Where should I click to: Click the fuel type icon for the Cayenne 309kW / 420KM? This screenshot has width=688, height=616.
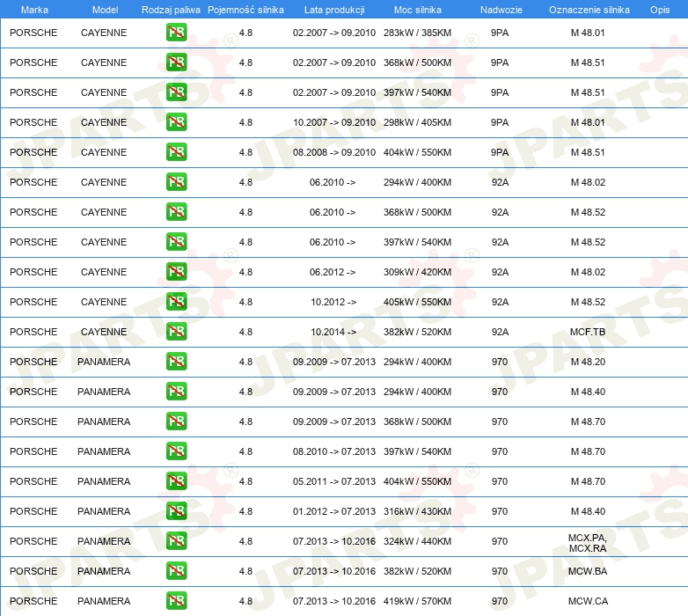[176, 272]
